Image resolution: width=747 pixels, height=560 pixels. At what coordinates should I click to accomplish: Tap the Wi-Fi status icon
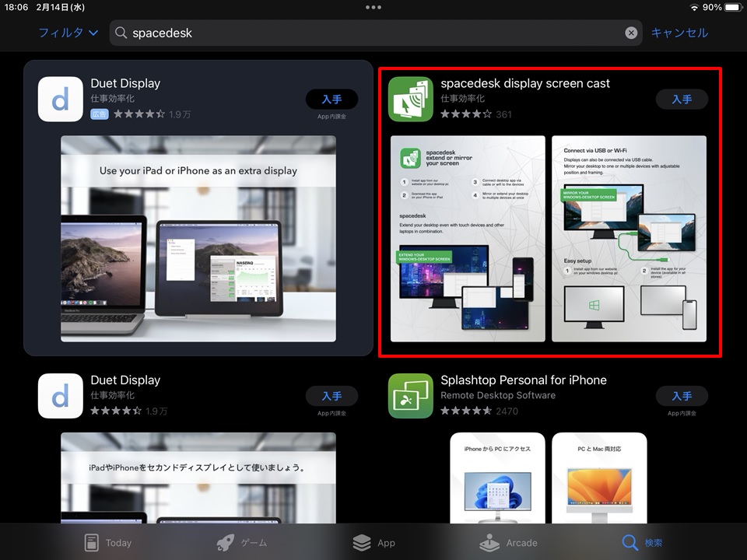[x=694, y=7]
